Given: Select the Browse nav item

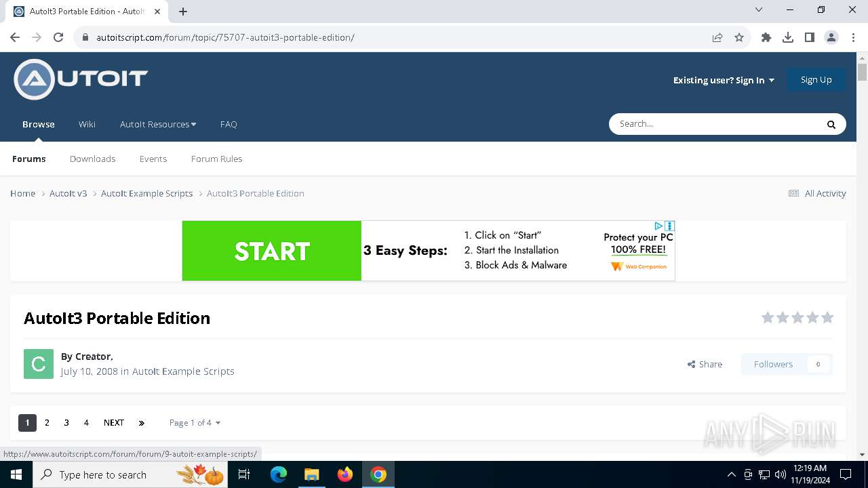Looking at the screenshot, I should click(39, 124).
